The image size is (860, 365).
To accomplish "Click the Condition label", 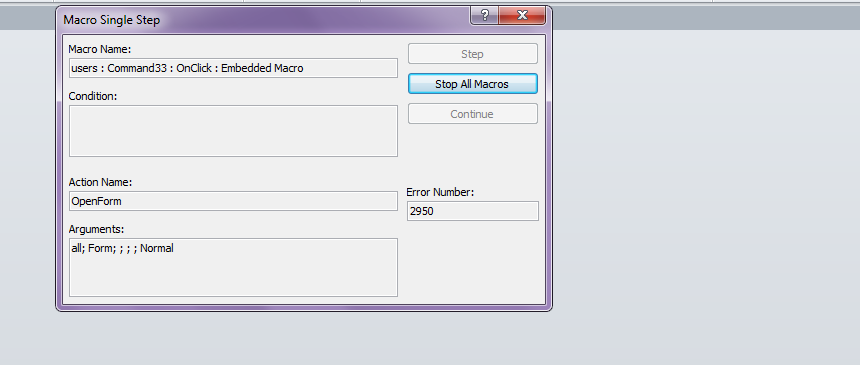I will coord(93,96).
